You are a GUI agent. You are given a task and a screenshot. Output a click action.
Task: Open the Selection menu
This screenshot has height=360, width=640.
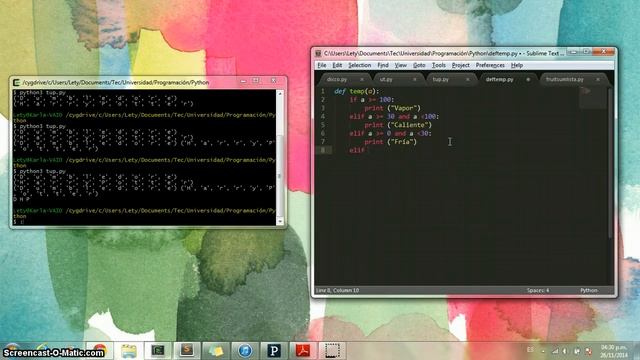(360, 65)
